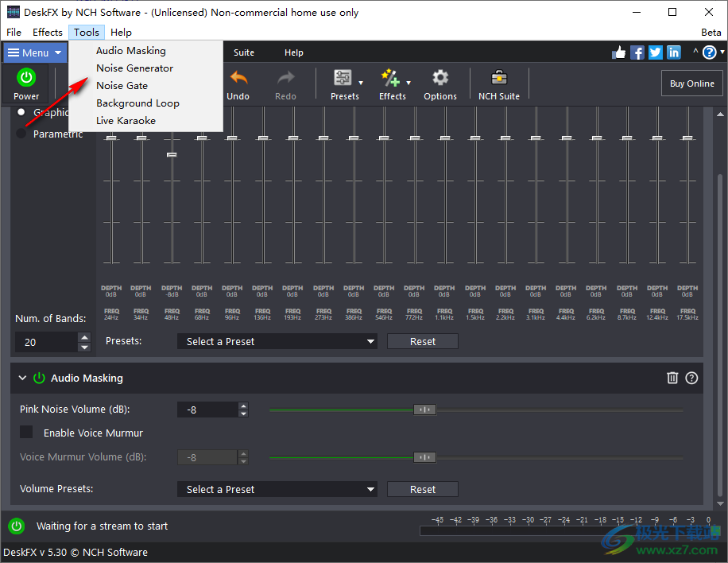Image resolution: width=728 pixels, height=563 pixels.
Task: Delete the Audio Masking effect via trash icon
Action: (672, 378)
